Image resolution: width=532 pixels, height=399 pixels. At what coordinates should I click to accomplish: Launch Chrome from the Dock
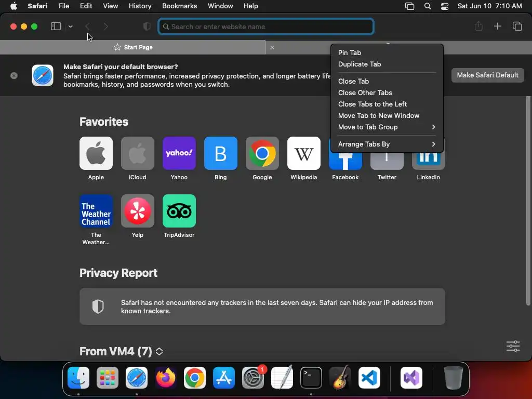coord(195,378)
